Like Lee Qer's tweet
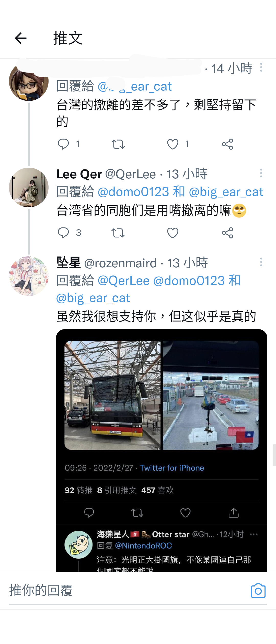The image size is (276, 644). pos(173,233)
